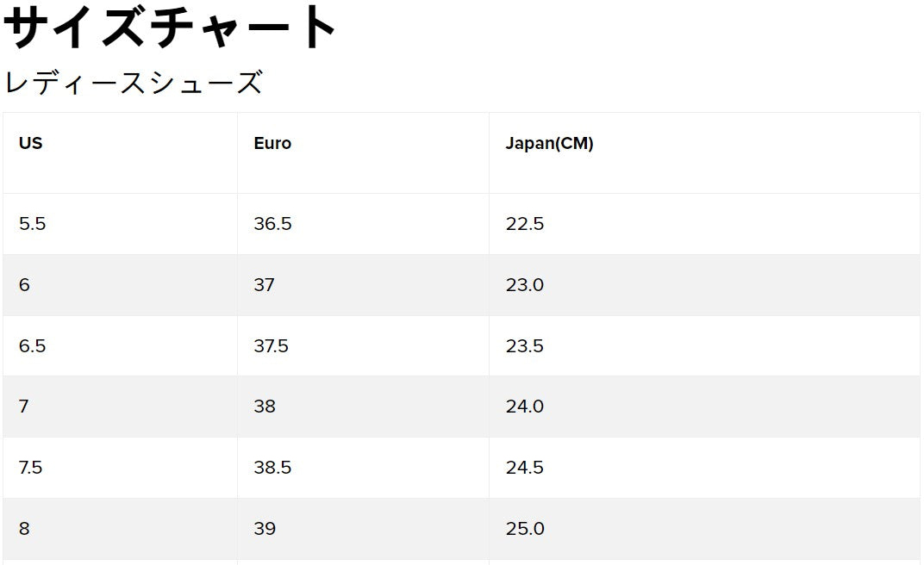Click the レディースシューズ subtitle
This screenshot has width=924, height=565.
pos(134,84)
